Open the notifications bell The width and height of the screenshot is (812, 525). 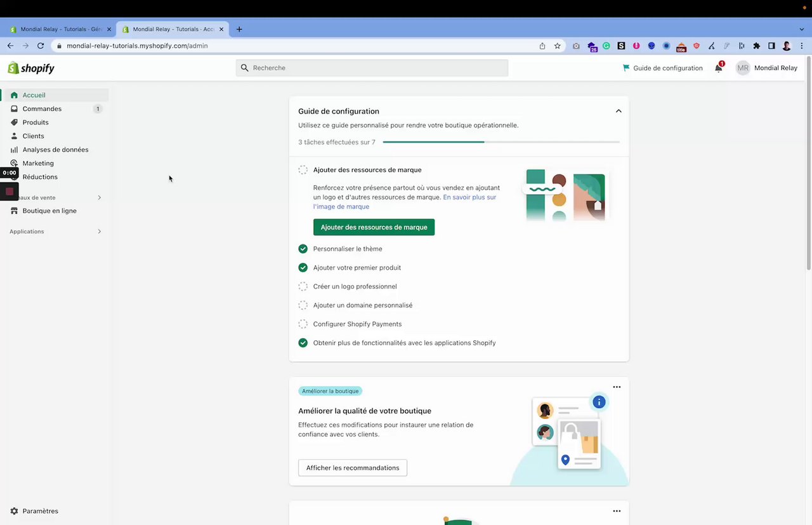coord(719,68)
